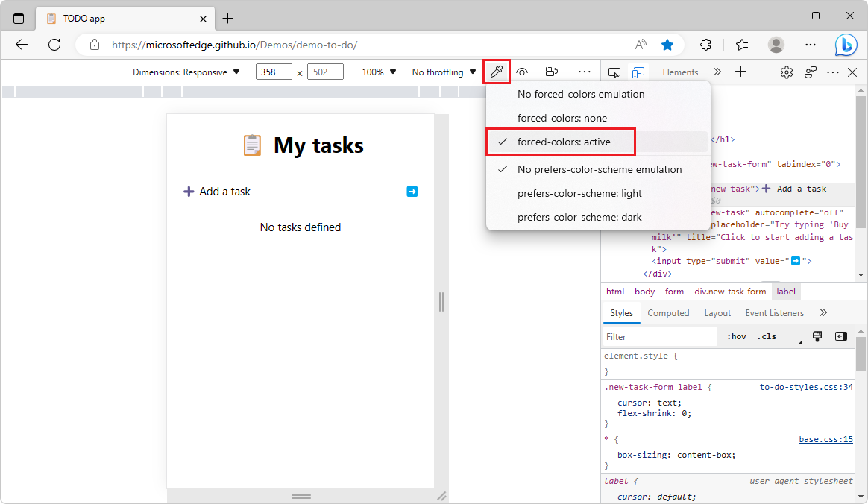
Task: Open Edge Settings and more menu
Action: [811, 45]
